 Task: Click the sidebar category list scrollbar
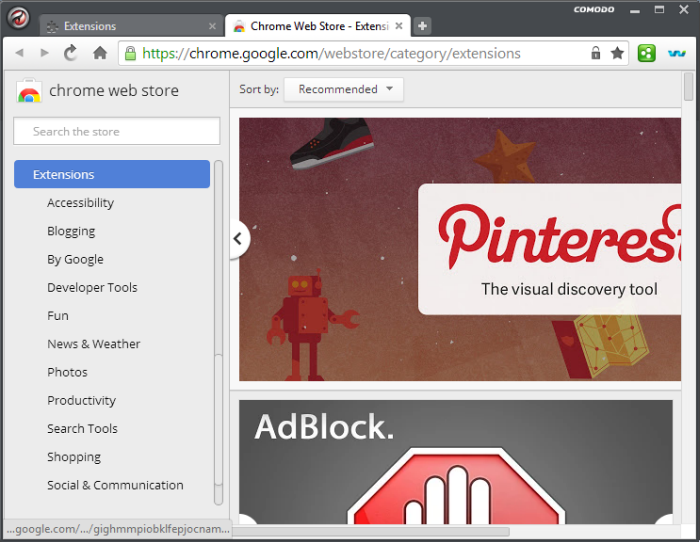[218, 333]
